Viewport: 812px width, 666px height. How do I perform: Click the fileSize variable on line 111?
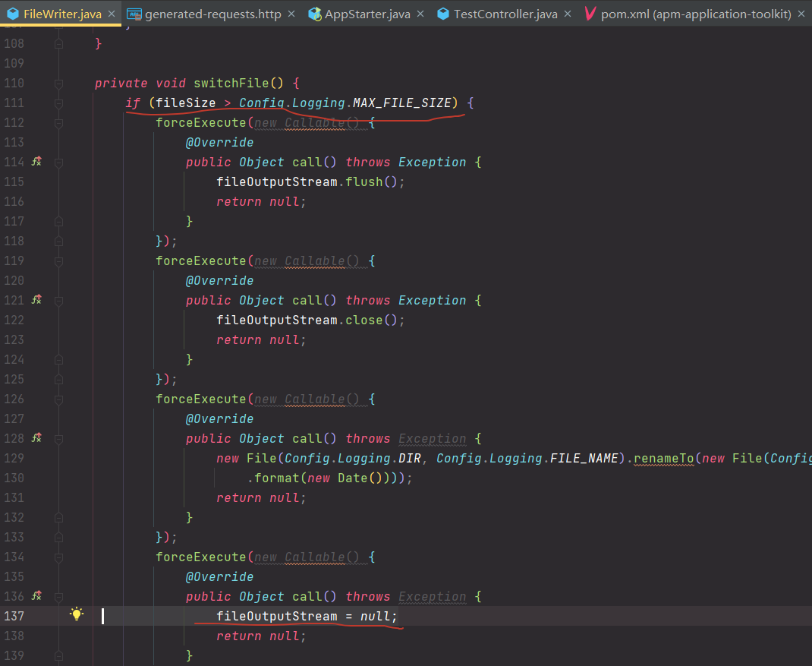click(186, 103)
